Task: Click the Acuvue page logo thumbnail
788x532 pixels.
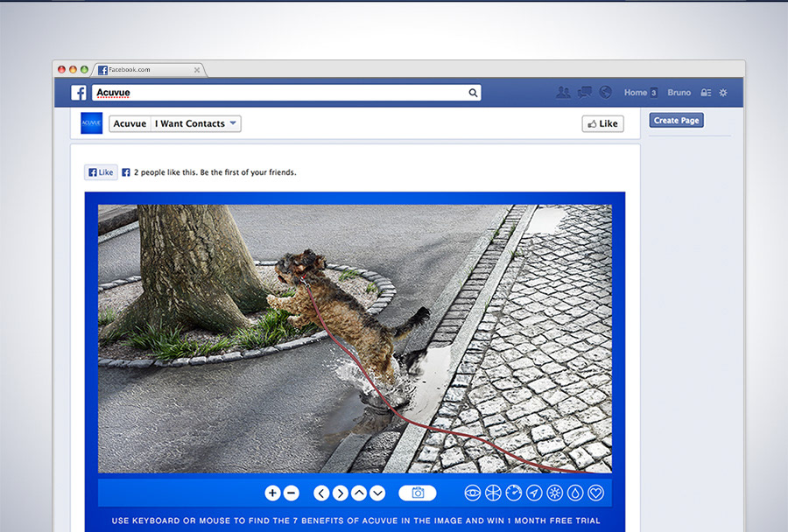Action: 91,123
